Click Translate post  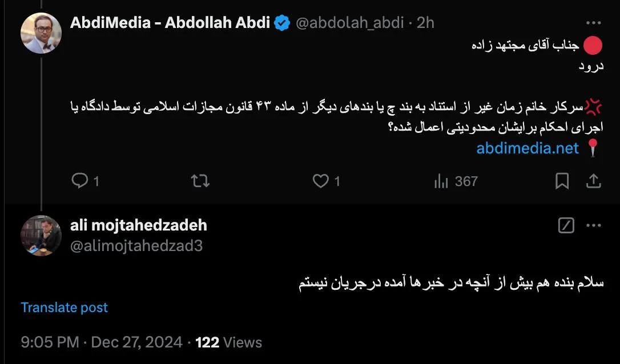pos(64,308)
